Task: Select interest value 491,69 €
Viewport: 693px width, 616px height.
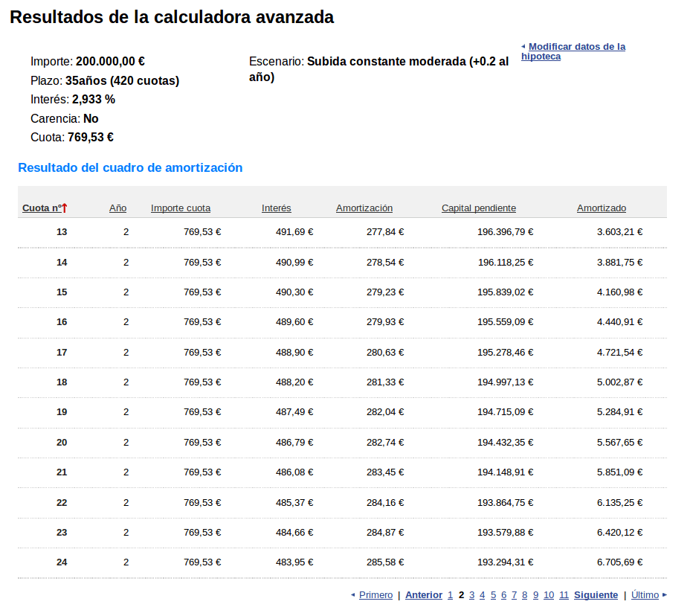Action: pyautogui.click(x=294, y=231)
